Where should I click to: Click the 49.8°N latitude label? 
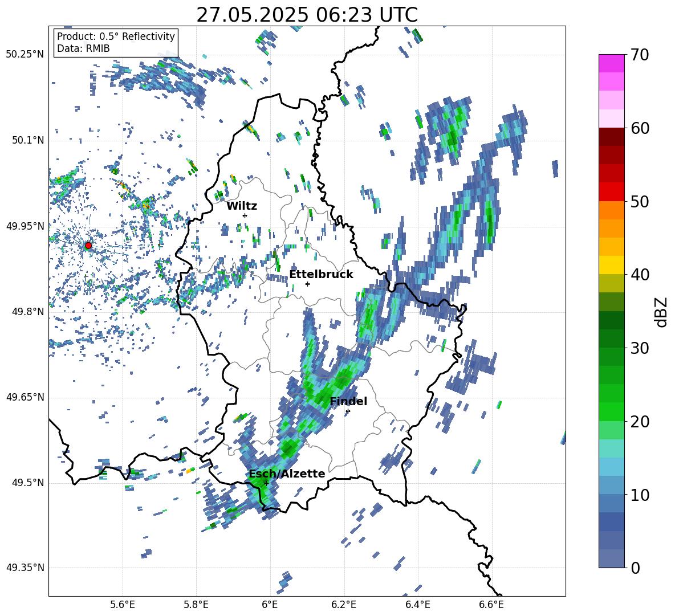(x=27, y=312)
